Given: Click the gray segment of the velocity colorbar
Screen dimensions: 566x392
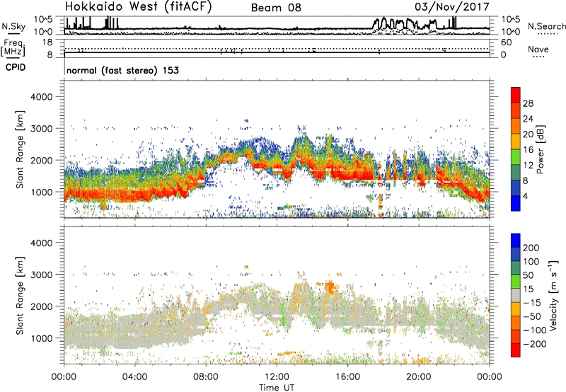Looking at the screenshot, I should (x=516, y=295).
